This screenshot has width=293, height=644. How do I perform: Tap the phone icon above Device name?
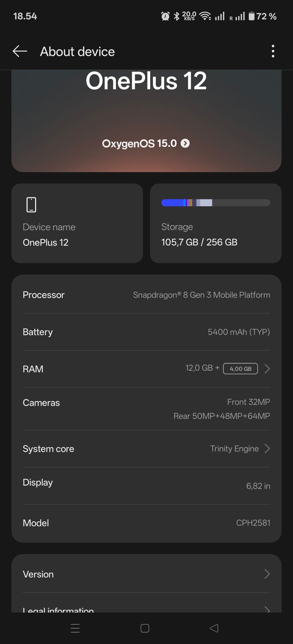[31, 205]
